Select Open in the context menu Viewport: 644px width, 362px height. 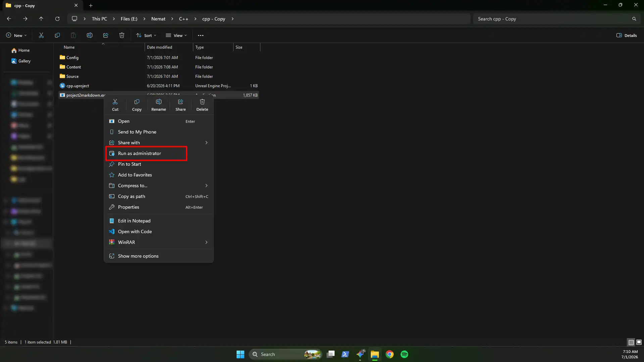[x=159, y=121]
